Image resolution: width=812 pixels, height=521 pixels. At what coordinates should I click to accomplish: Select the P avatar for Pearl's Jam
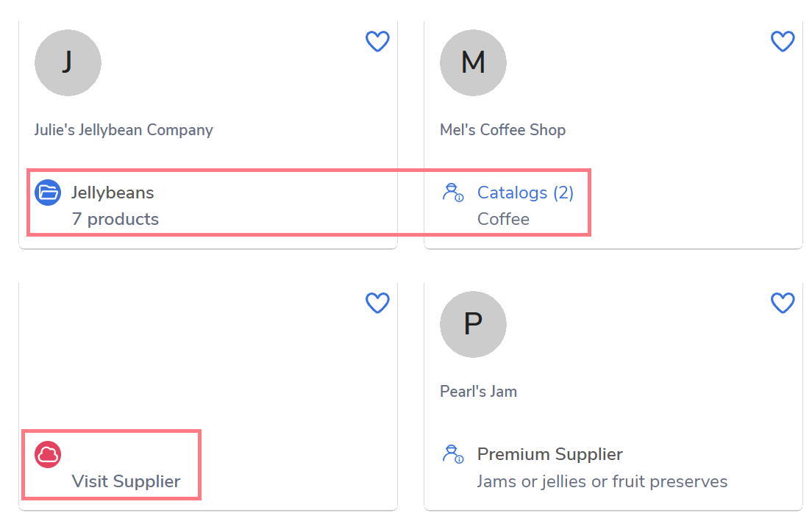[473, 324]
